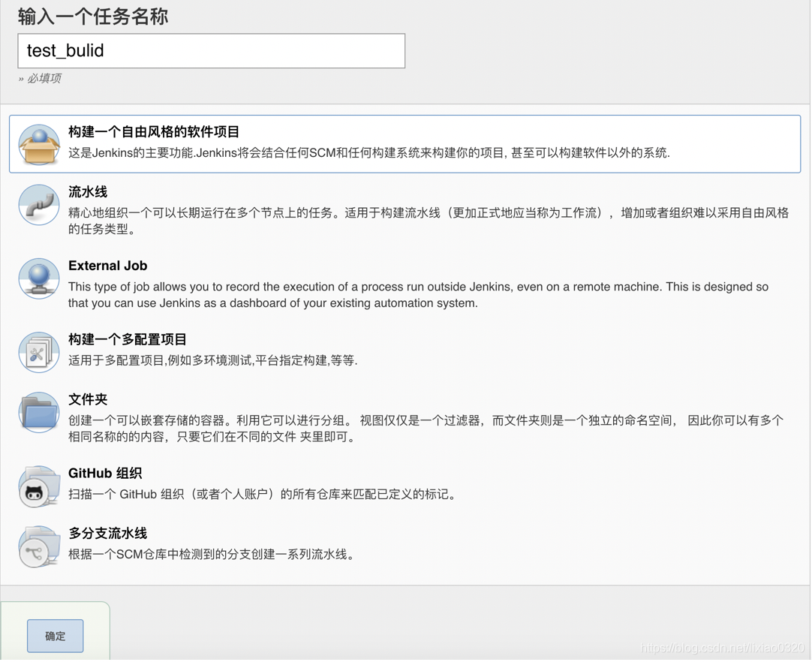Viewport: 812px width, 662px height.
Task: Click the freestyle project Jenkins description text
Action: pos(369,153)
